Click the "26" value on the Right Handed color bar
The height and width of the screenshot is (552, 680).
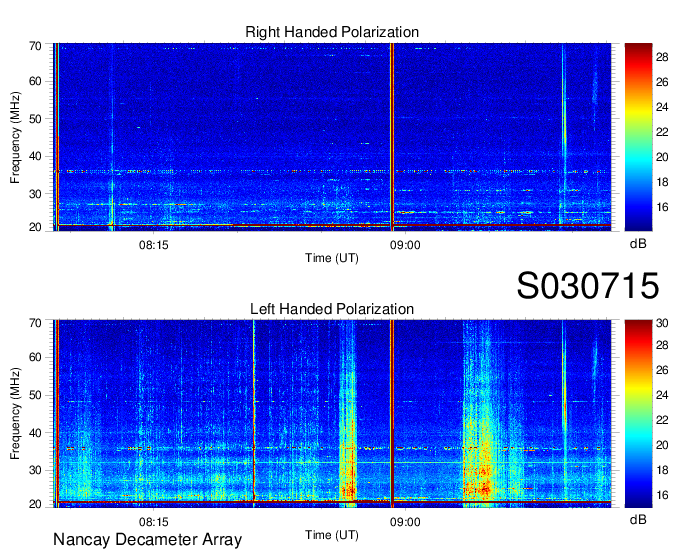click(x=662, y=82)
